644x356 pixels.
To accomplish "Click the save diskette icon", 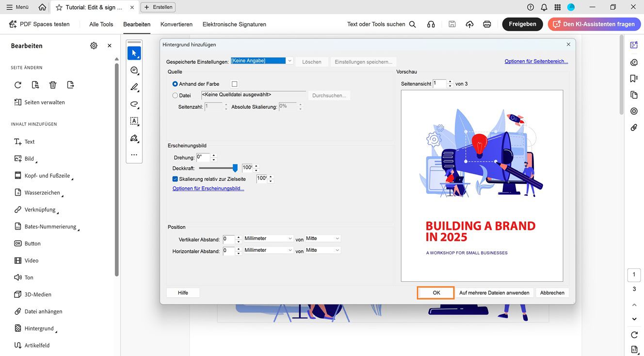I will point(452,24).
